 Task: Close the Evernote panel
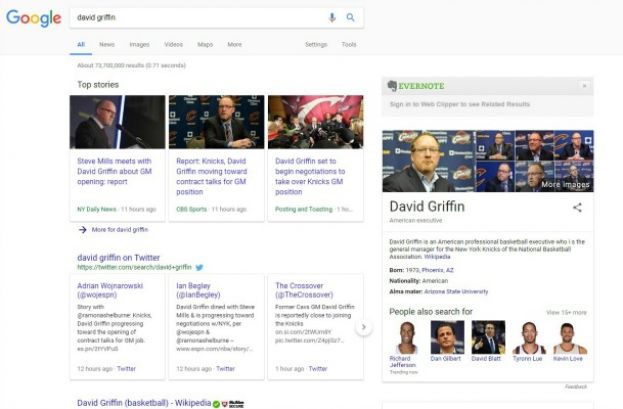(x=584, y=86)
